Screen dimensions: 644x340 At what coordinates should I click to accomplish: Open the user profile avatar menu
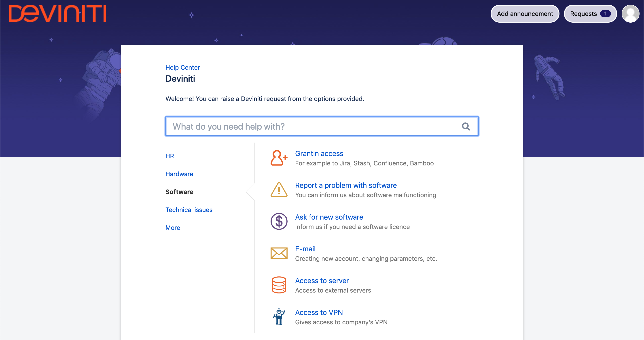point(630,14)
